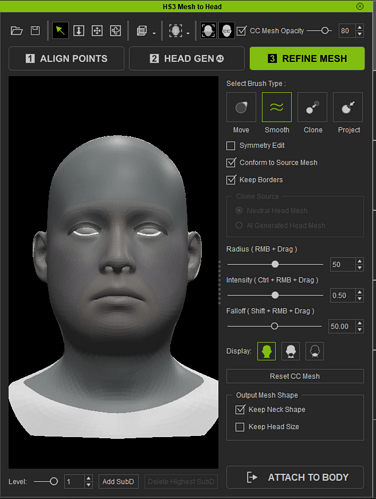Click the save disk icon
Image resolution: width=376 pixels, height=499 pixels.
click(35, 31)
